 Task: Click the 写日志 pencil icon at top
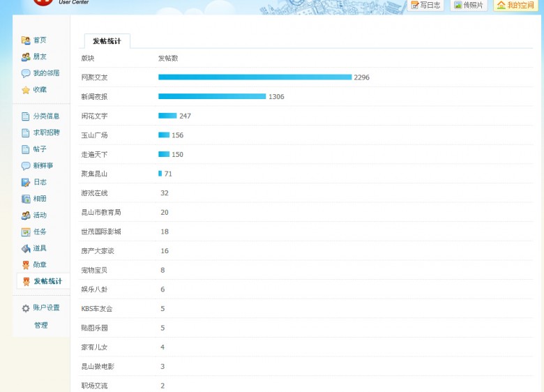(x=414, y=5)
